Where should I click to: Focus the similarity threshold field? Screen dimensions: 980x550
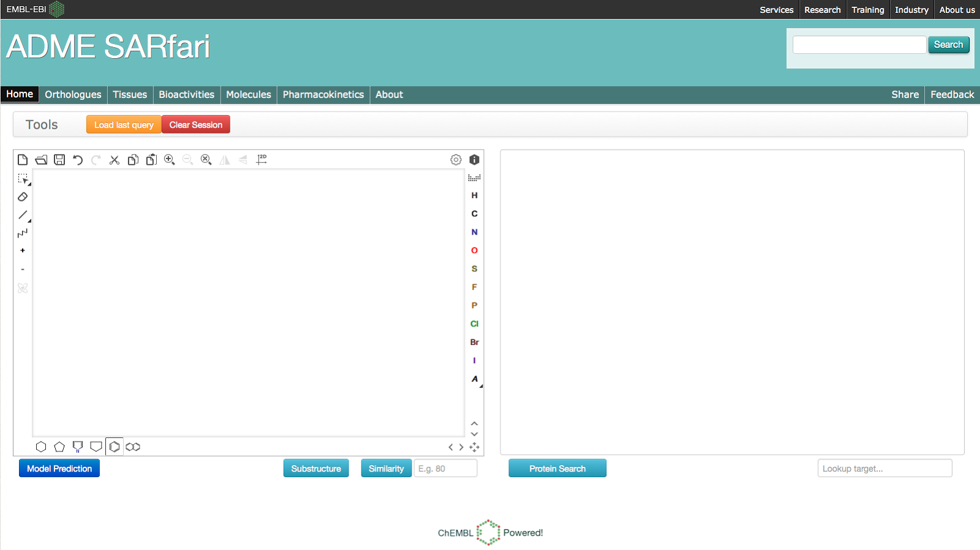[x=445, y=469]
